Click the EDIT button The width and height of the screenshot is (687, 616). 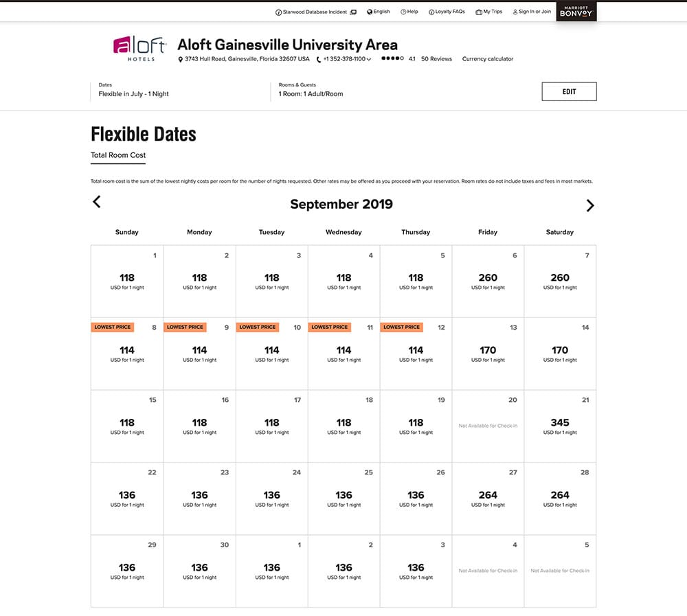569,91
